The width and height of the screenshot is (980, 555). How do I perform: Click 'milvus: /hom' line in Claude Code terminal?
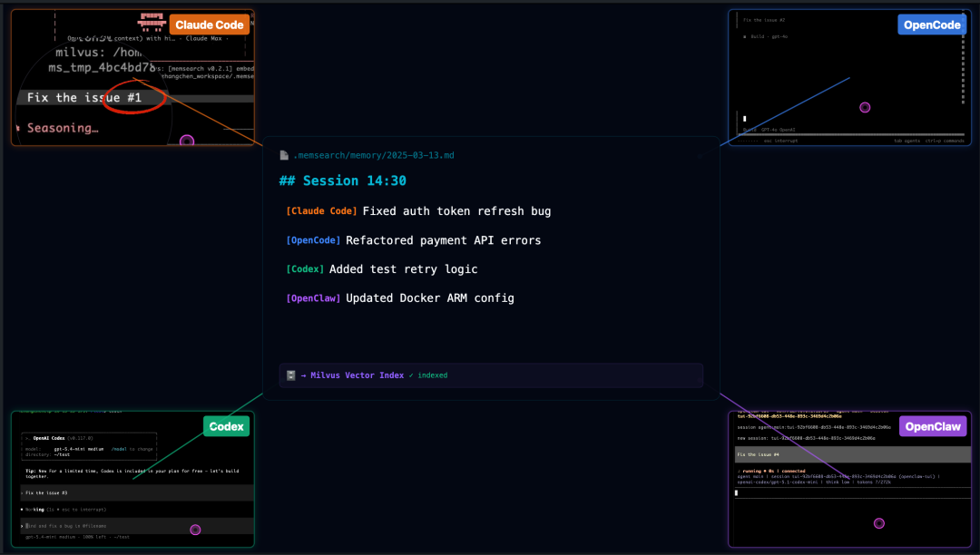99,53
